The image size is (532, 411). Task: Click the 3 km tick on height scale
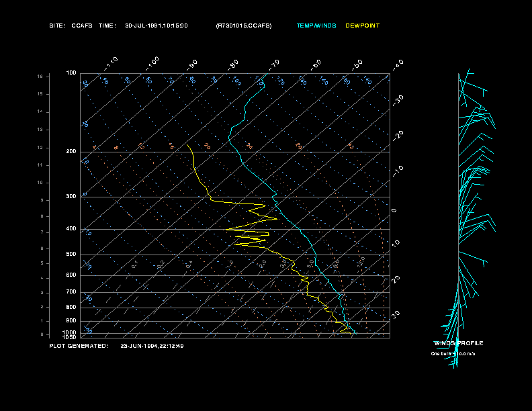click(42, 293)
